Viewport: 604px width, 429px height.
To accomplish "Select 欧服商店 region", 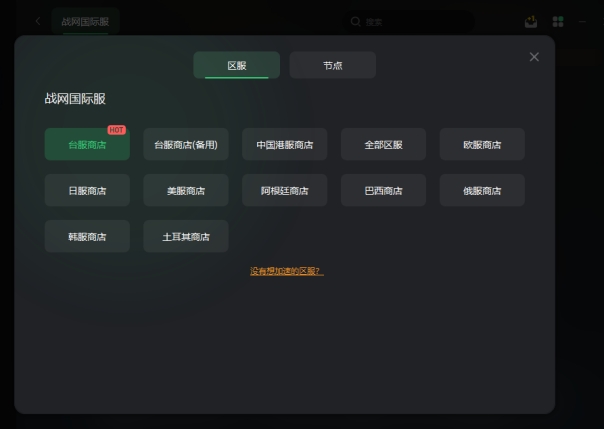I will [x=482, y=144].
